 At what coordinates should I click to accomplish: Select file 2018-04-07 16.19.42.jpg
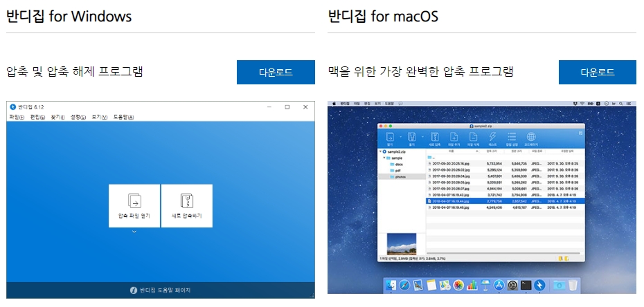pos(506,195)
